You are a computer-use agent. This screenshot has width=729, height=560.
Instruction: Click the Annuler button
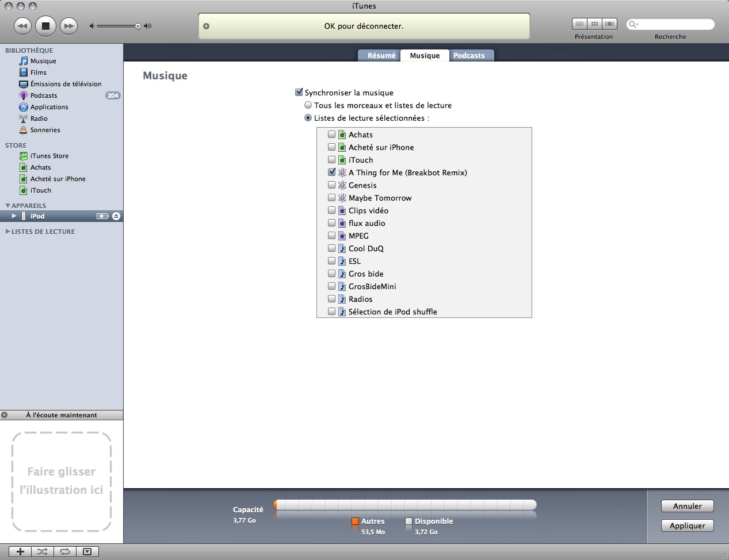[688, 506]
